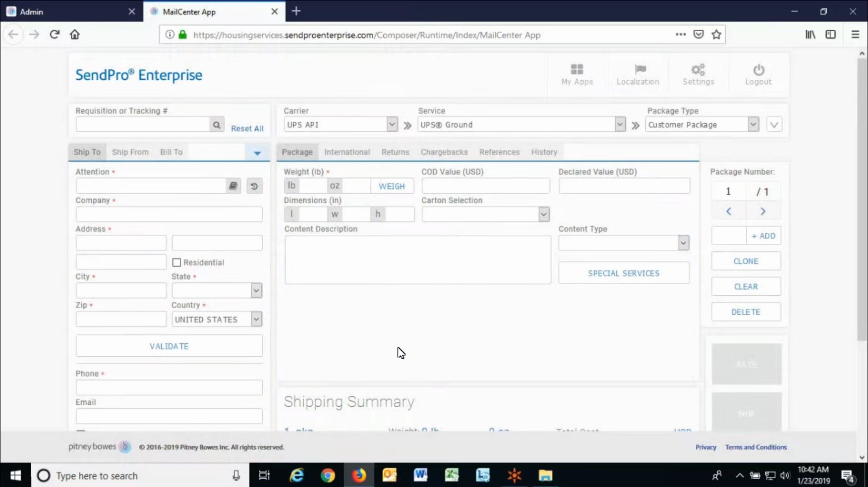
Task: Expand the Carrier dropdown
Action: pyautogui.click(x=392, y=124)
